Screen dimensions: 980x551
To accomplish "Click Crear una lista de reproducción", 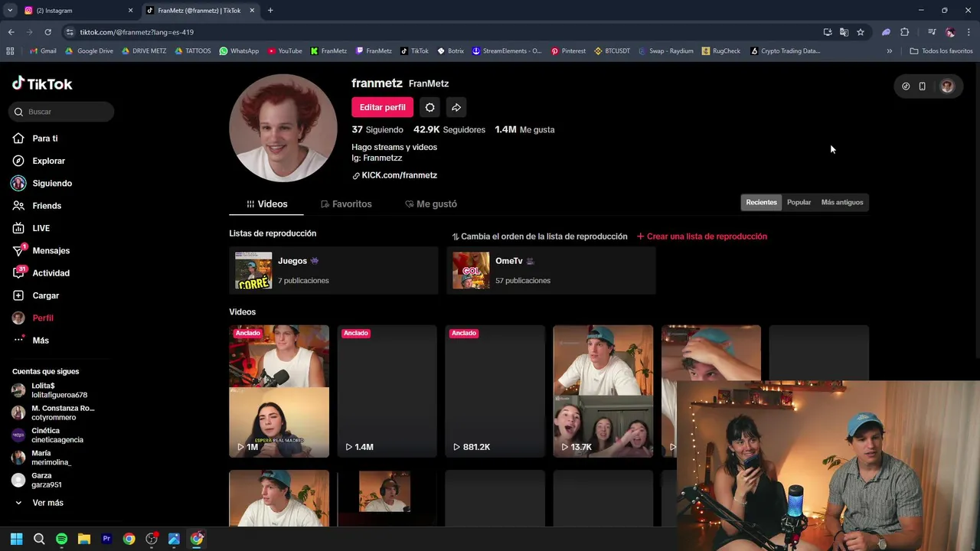I will (702, 236).
